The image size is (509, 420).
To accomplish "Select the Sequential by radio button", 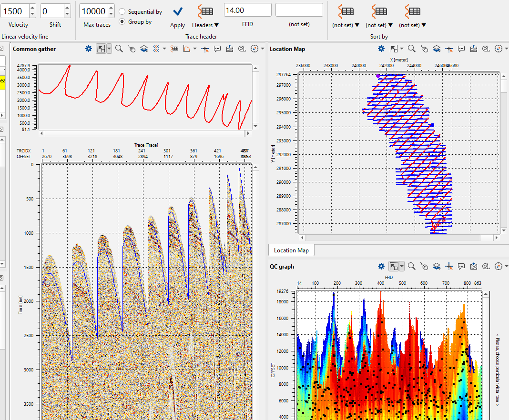I will click(x=122, y=12).
